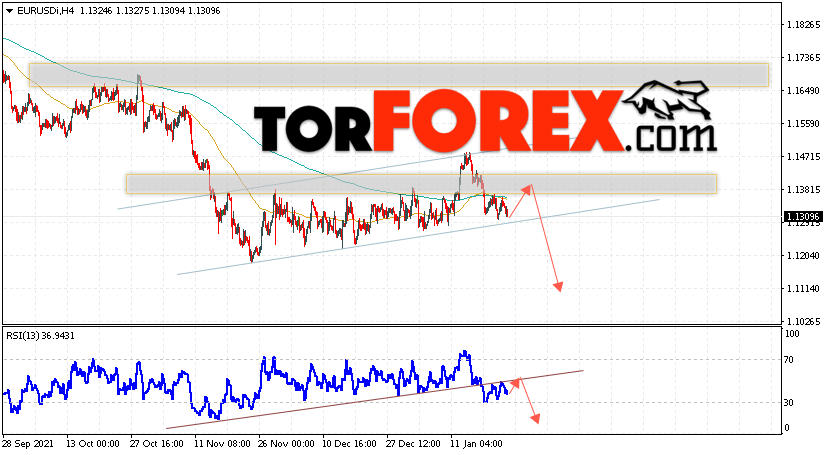Viewport: 827px width, 455px height.
Task: Click the 1.15590 price scale label
Action: tap(803, 123)
